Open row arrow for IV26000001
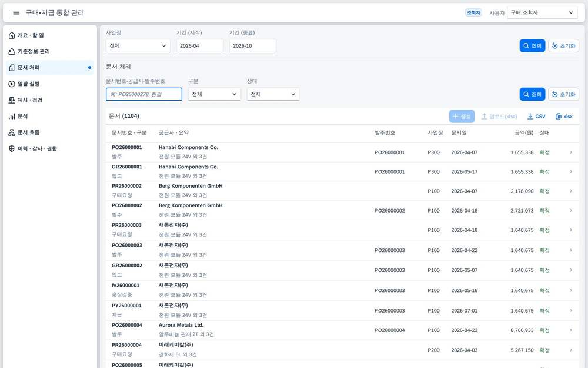This screenshot has height=368, width=588. tap(571, 290)
